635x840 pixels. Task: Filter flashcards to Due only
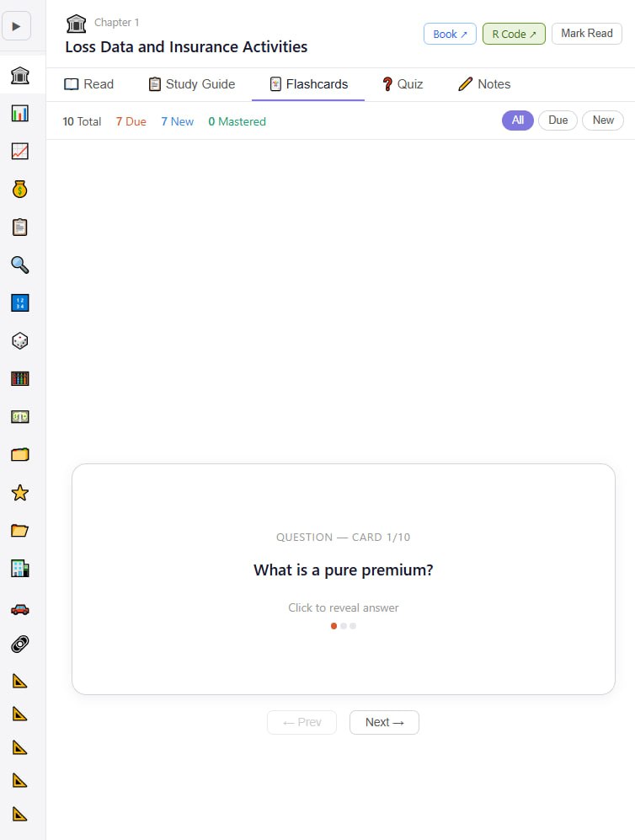pyautogui.click(x=558, y=120)
